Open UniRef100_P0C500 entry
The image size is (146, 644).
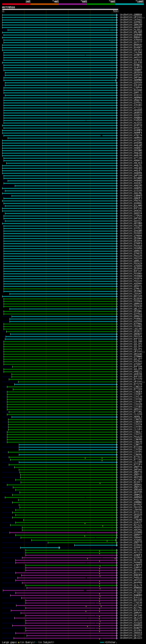tap(131, 361)
